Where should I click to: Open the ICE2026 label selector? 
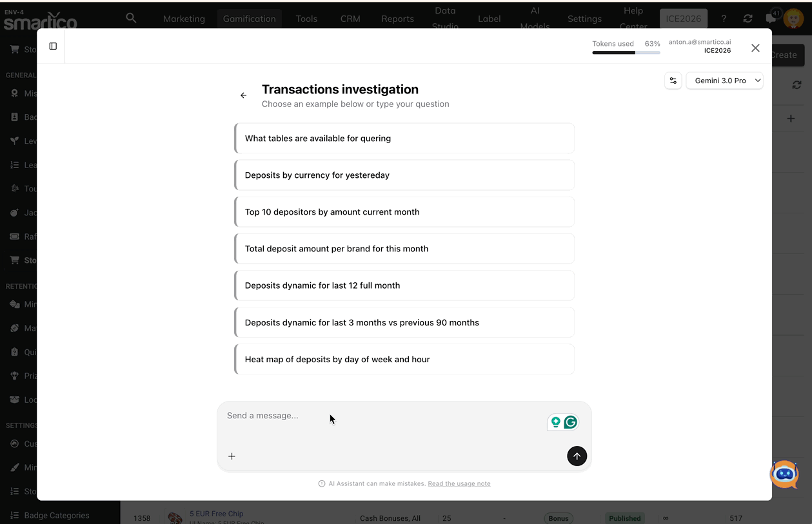pyautogui.click(x=683, y=19)
